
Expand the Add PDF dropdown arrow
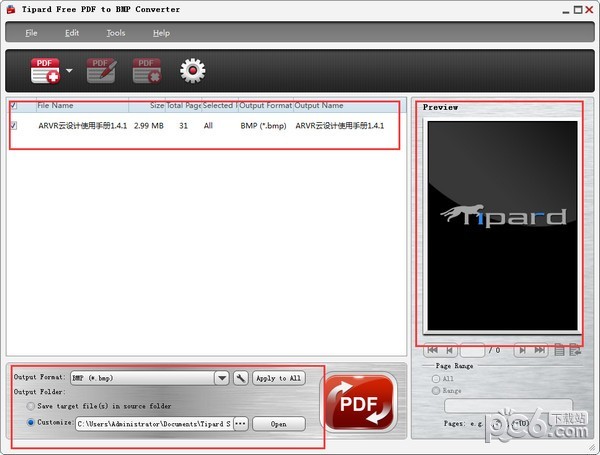(69, 70)
